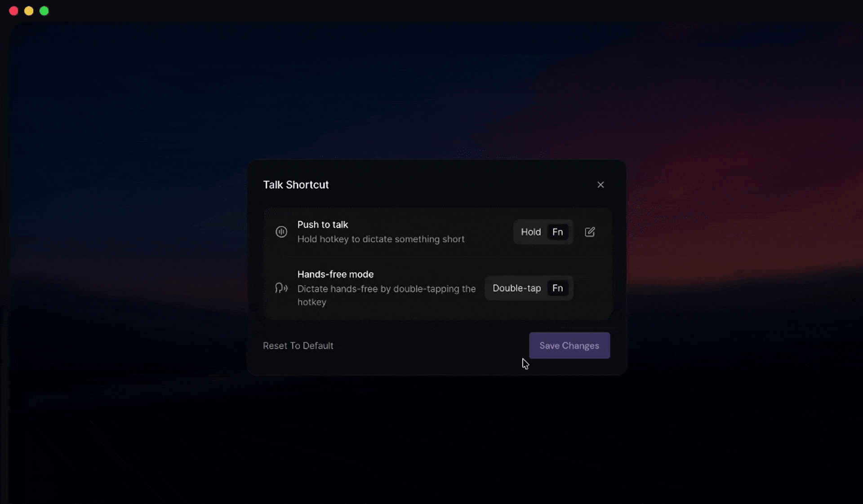This screenshot has height=504, width=863.
Task: Click the Push to talk label
Action: 323,225
